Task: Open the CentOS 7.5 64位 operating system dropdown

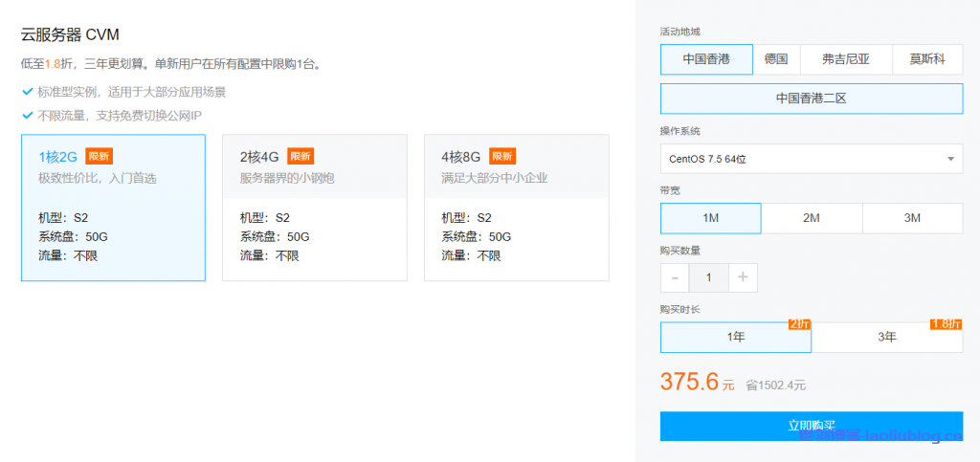Action: tap(812, 159)
